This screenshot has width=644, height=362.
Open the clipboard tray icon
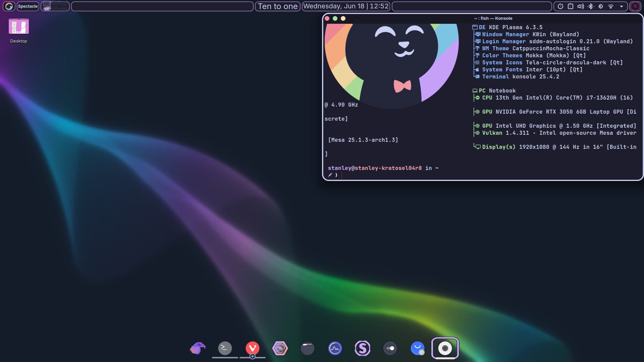[x=571, y=6]
